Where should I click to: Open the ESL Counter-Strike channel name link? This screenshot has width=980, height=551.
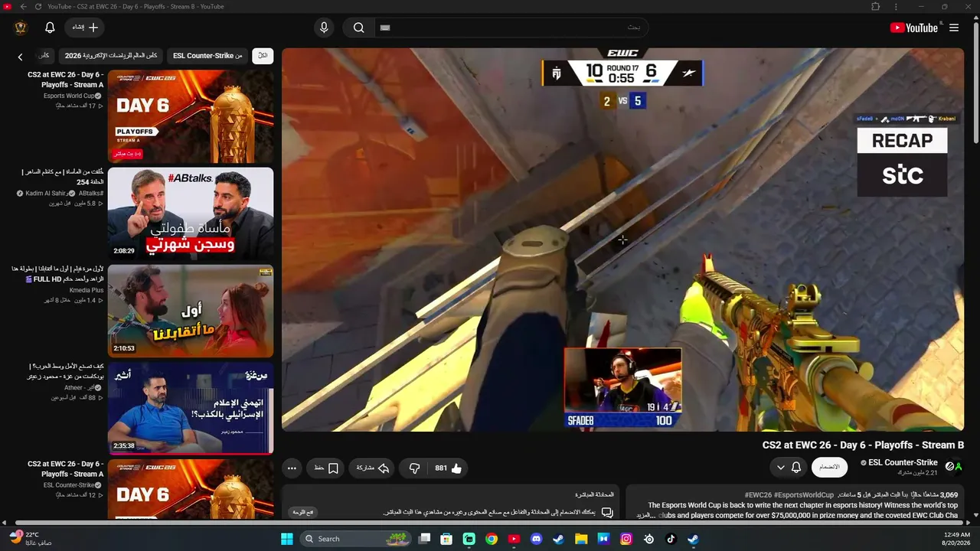click(x=903, y=462)
